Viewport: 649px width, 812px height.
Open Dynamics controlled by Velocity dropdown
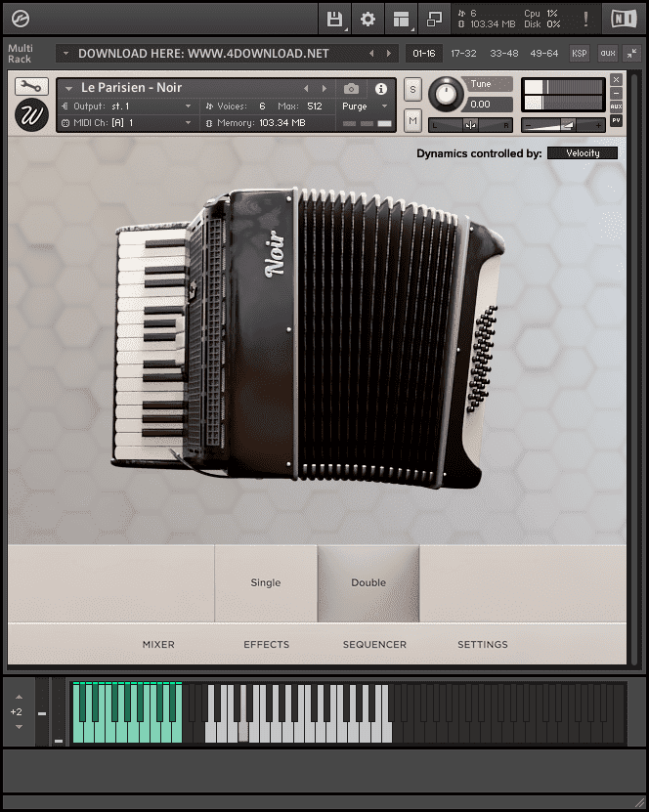[583, 153]
